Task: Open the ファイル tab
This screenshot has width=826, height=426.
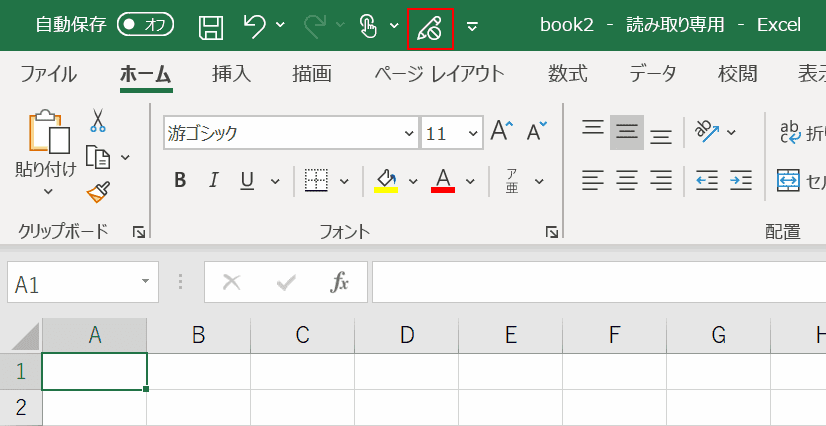Action: [x=48, y=74]
